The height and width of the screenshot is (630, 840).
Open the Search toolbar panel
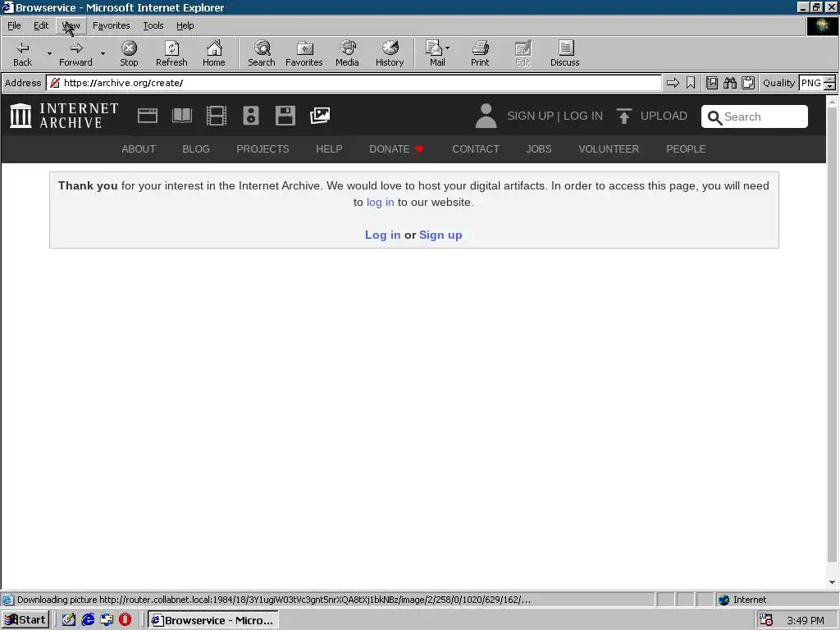262,53
